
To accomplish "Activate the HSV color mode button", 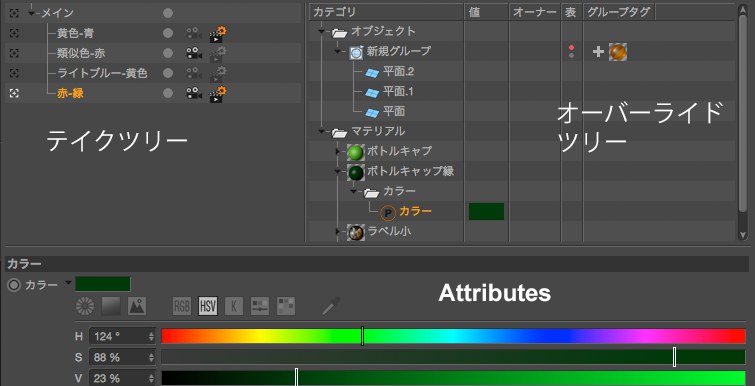I will coord(208,306).
